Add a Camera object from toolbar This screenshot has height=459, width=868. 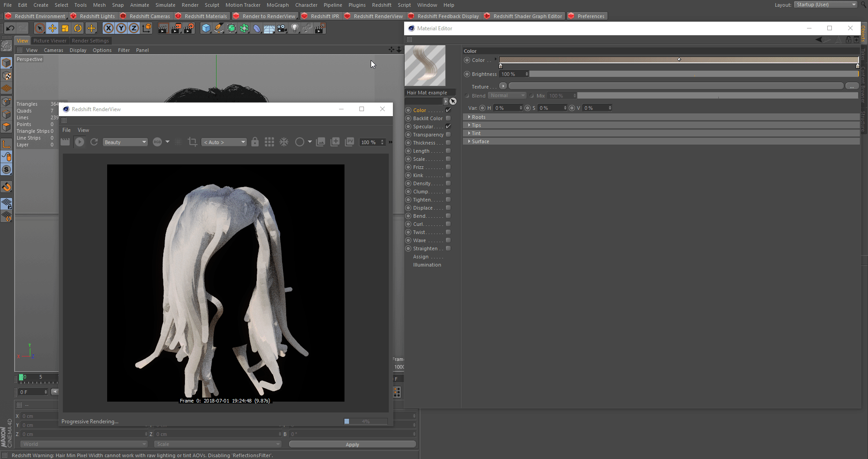click(282, 28)
